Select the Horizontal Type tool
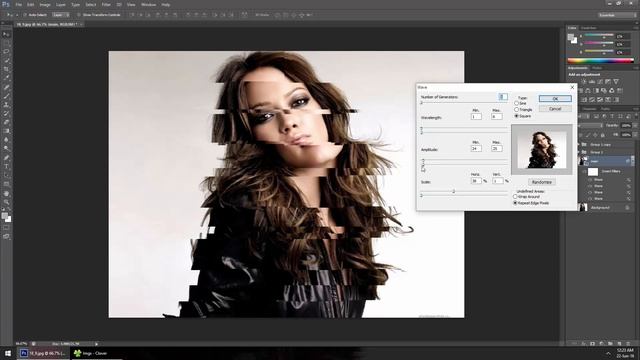This screenshot has width=640, height=360. click(6, 167)
